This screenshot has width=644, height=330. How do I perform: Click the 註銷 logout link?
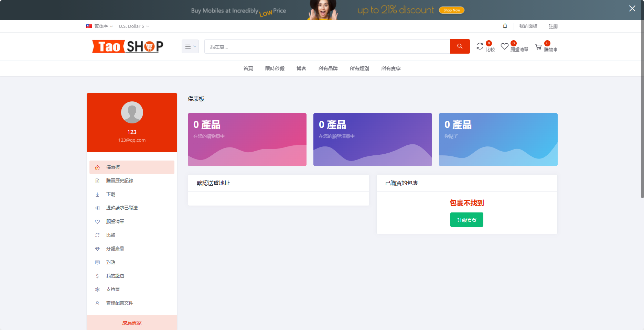[553, 26]
